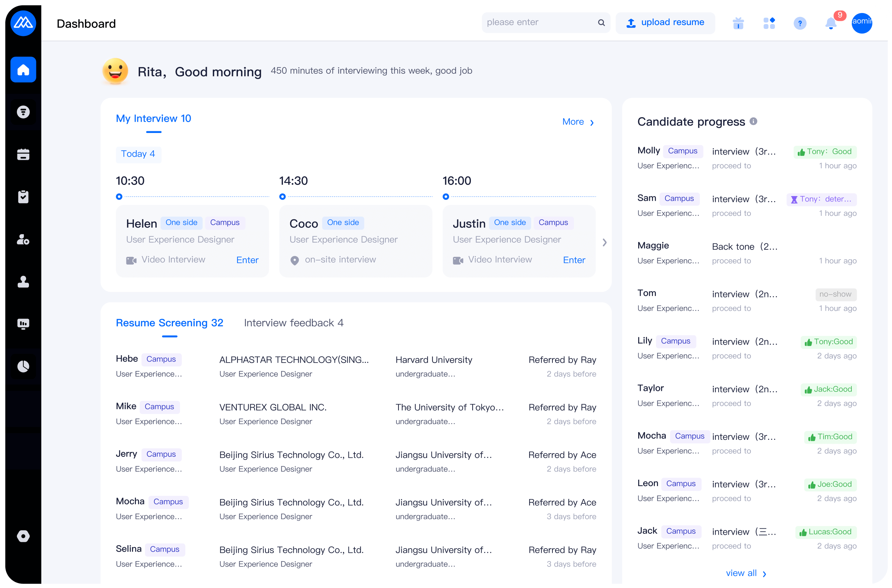892x588 pixels.
Task: Open the calendar schedule icon in the sidebar
Action: 23,154
